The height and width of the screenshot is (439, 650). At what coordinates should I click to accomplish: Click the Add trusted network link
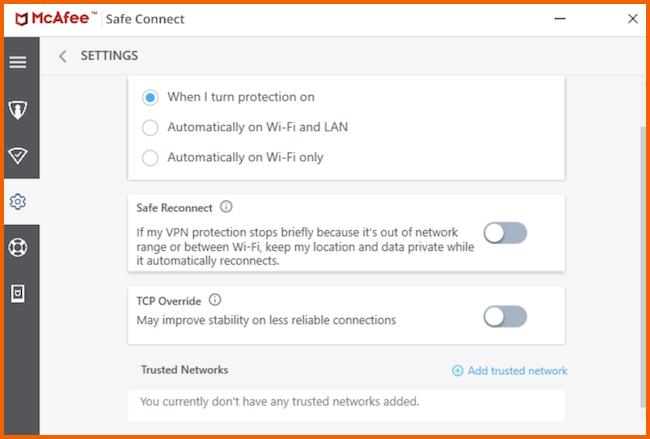[x=509, y=371]
